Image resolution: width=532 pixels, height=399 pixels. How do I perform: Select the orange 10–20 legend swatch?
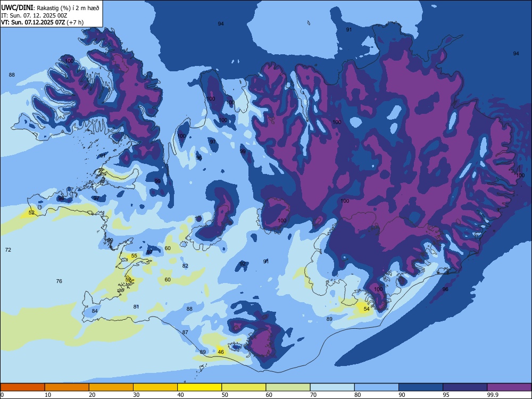67,387
